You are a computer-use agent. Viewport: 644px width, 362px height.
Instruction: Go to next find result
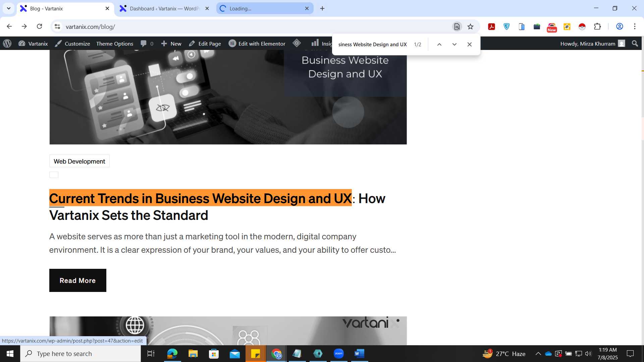(454, 44)
